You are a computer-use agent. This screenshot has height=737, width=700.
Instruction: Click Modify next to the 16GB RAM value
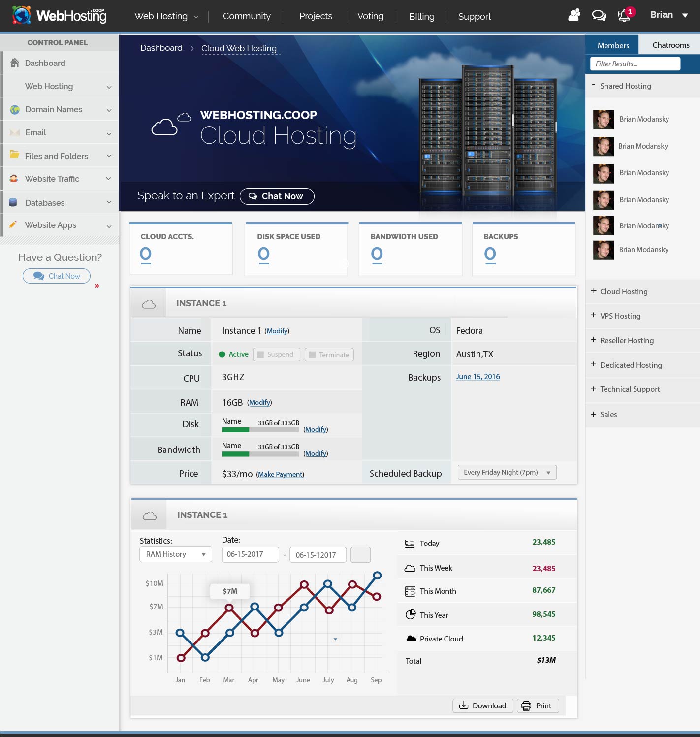pyautogui.click(x=259, y=402)
